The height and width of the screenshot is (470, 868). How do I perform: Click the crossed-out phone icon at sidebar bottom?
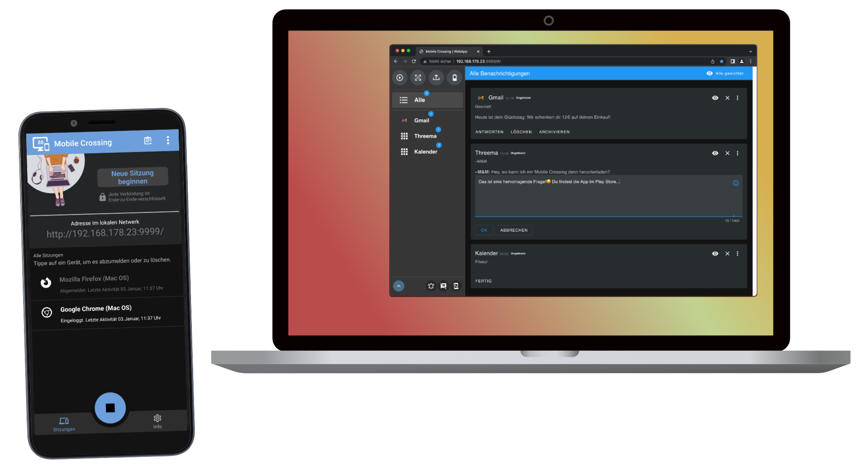(x=456, y=286)
